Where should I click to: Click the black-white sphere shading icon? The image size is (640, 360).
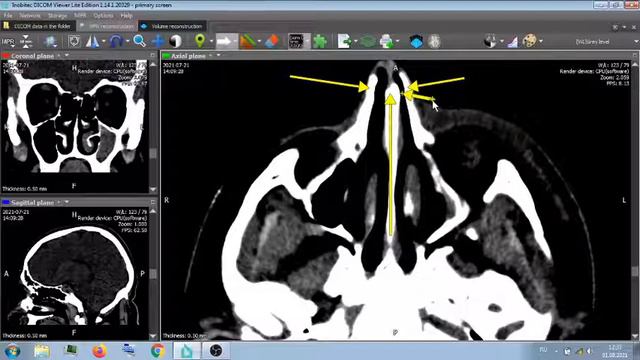[x=490, y=41]
